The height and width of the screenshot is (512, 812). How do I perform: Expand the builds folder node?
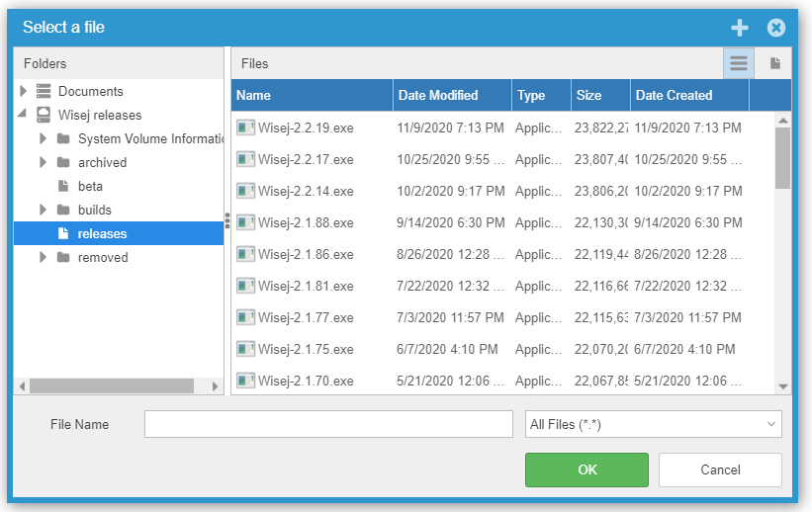click(x=43, y=210)
